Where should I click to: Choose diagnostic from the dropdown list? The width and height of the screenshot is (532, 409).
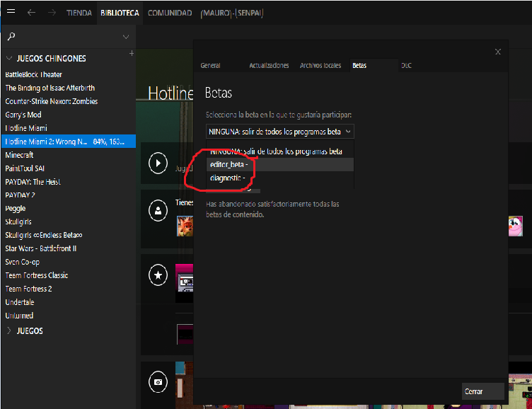[x=280, y=178]
